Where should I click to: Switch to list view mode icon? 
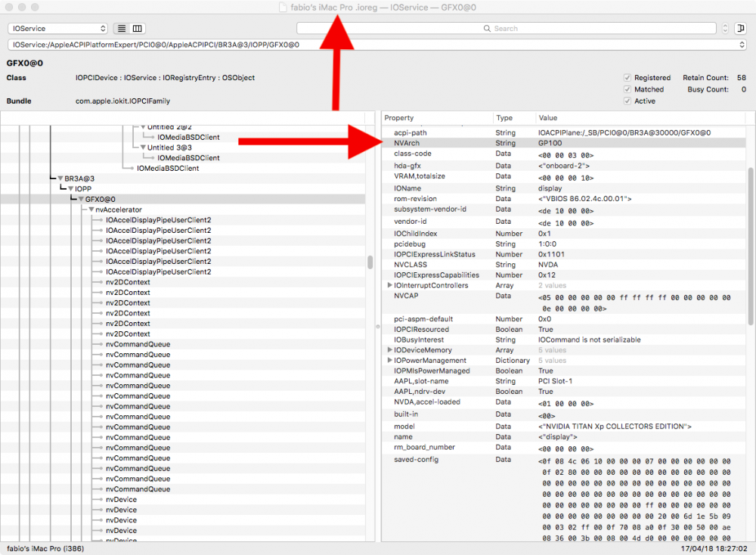122,29
